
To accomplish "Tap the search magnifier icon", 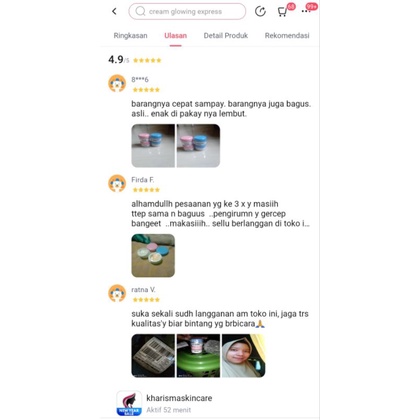I will click(x=140, y=11).
